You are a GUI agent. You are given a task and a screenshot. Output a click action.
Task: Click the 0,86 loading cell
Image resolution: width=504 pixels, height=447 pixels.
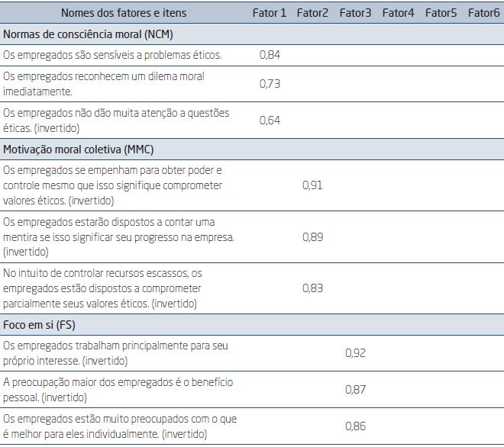356,425
